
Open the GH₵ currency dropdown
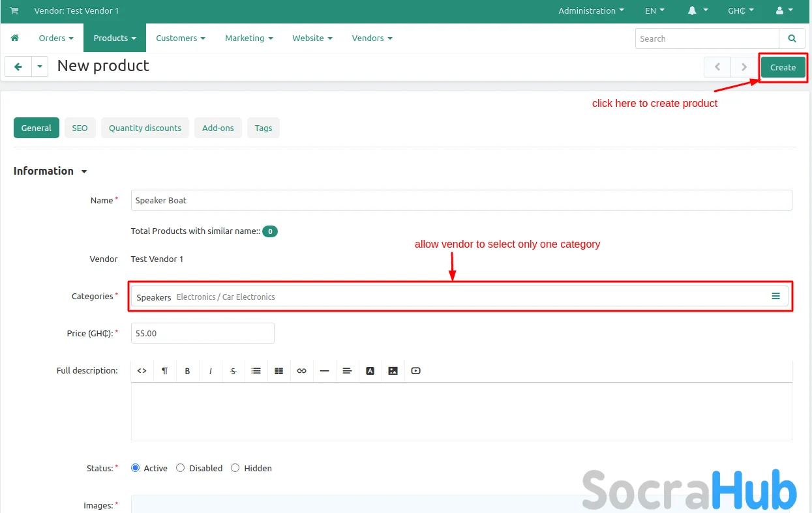(741, 11)
